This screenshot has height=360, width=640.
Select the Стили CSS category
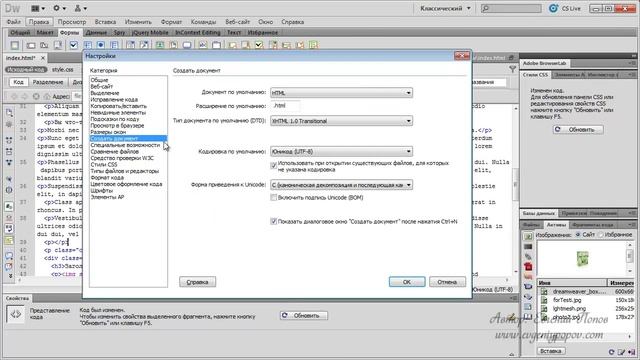coord(104,164)
